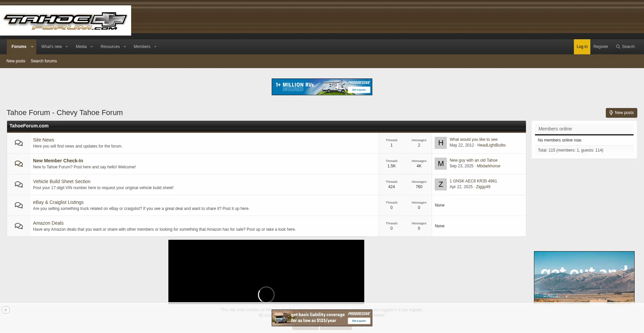
Task: Expand the Members dropdown arrow
Action: pyautogui.click(x=155, y=47)
